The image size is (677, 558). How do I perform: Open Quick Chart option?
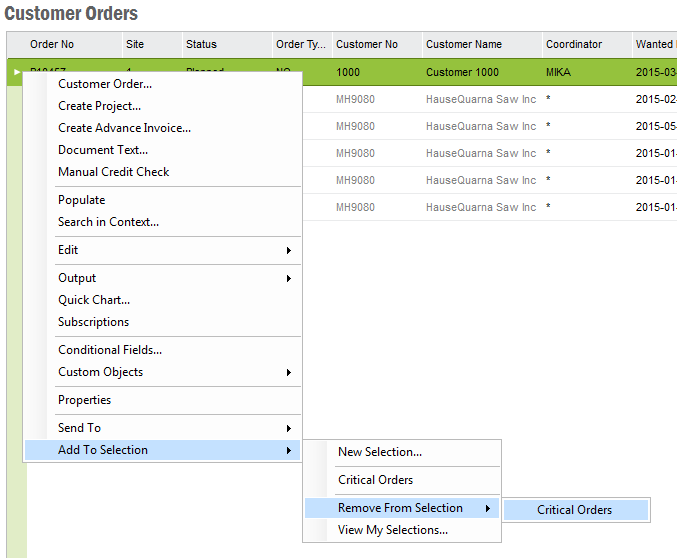tap(94, 300)
